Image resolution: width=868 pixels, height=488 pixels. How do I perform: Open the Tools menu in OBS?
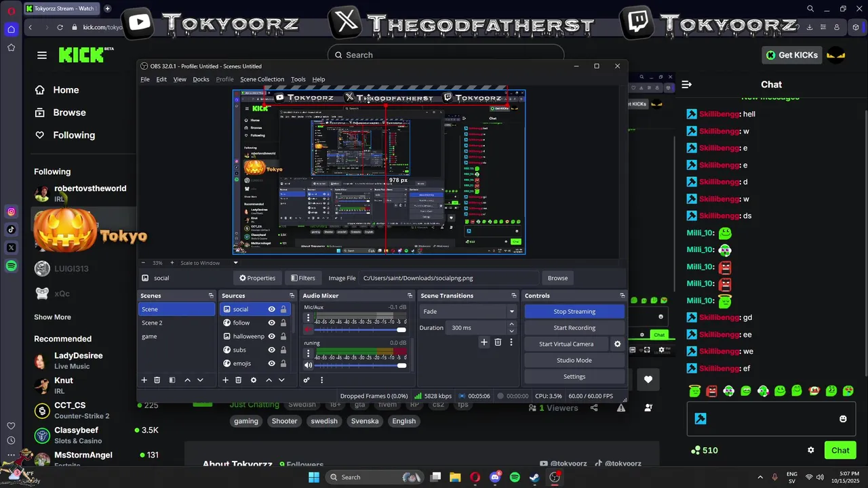point(298,79)
